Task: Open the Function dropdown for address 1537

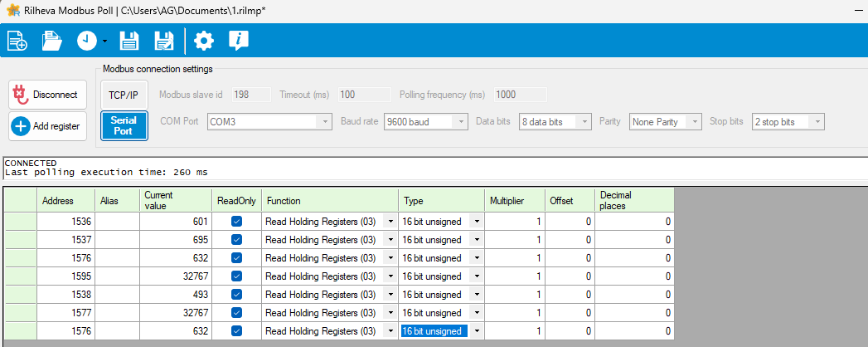Action: coord(390,240)
